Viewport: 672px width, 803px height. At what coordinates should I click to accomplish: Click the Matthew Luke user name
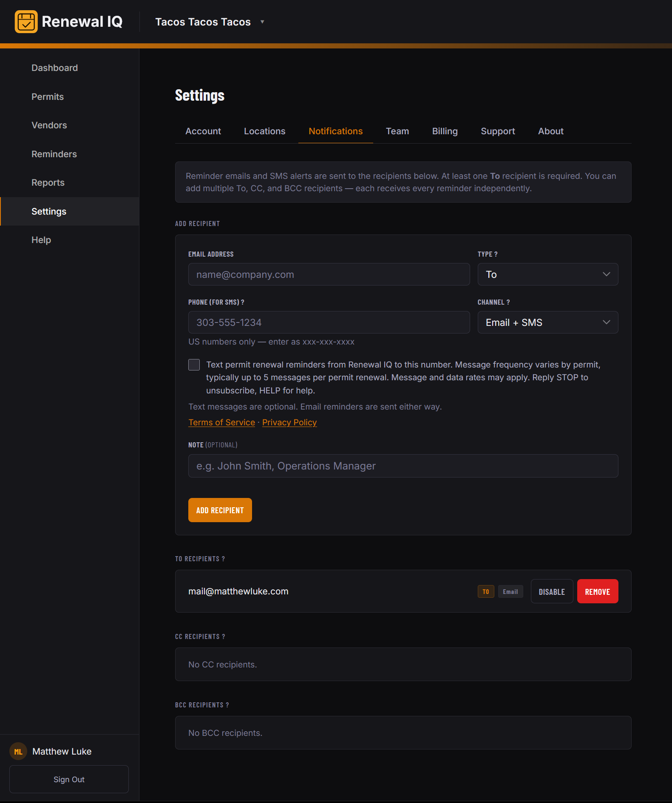(62, 752)
